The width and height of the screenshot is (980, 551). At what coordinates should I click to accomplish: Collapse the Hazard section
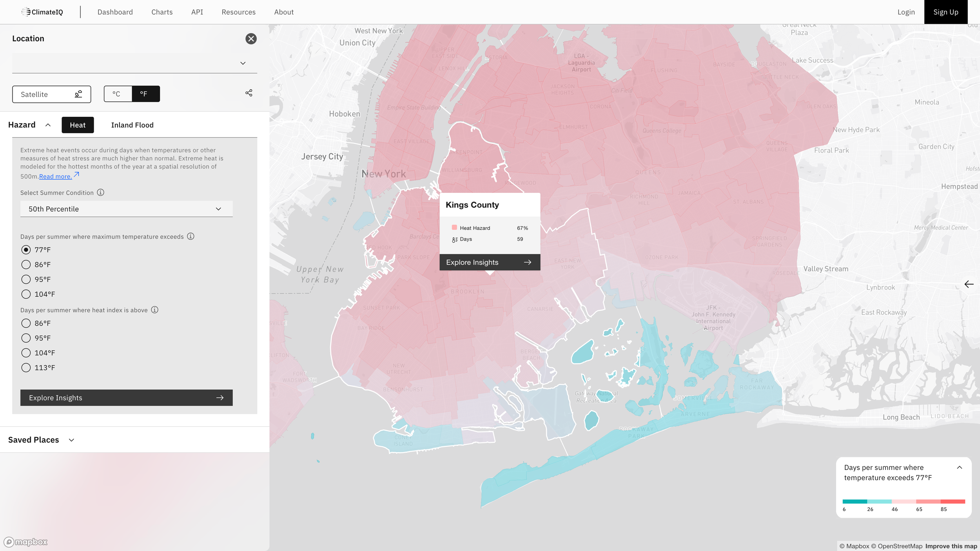48,125
